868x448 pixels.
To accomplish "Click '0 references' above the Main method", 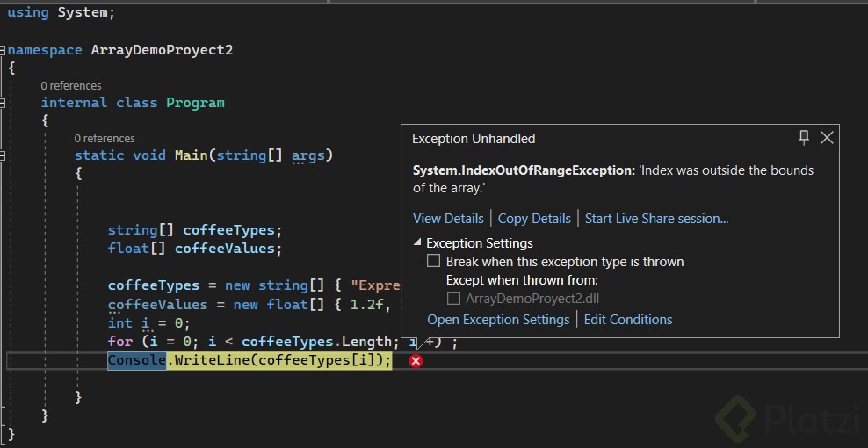I will [105, 139].
